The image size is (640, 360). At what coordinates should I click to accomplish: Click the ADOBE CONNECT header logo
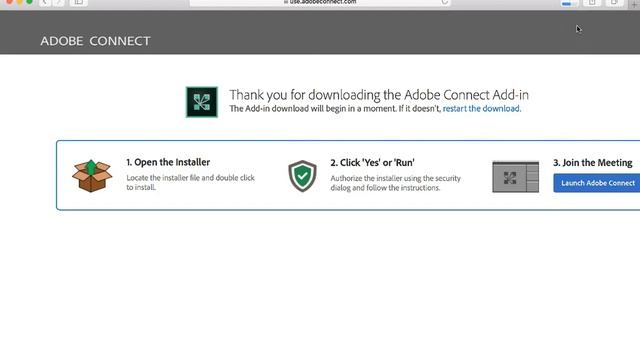click(x=96, y=41)
